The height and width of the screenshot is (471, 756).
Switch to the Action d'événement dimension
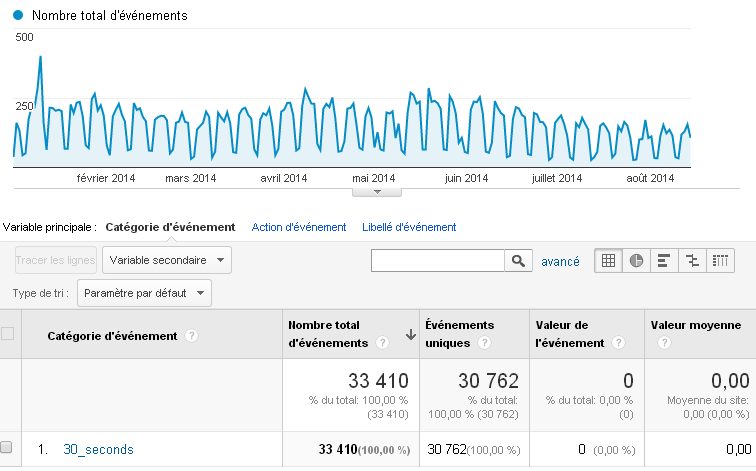tap(299, 227)
